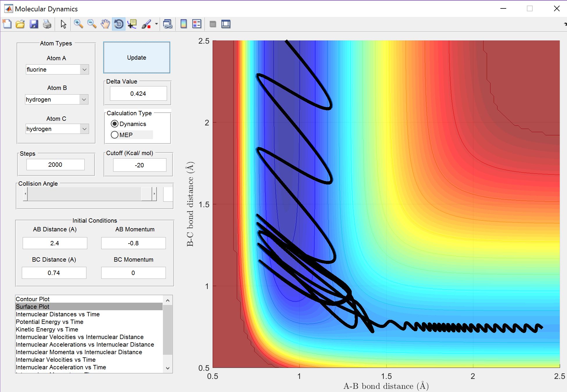Open the Atom A fluorine dropdown
The width and height of the screenshot is (567, 392).
(84, 70)
